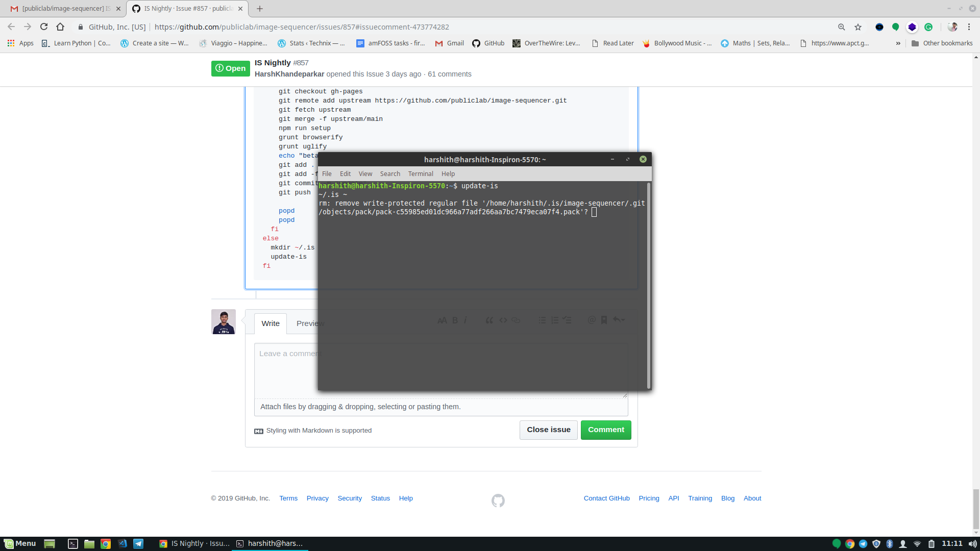Click into the Leave a comment field
Image resolution: width=980 pixels, height=551 pixels.
(441, 370)
